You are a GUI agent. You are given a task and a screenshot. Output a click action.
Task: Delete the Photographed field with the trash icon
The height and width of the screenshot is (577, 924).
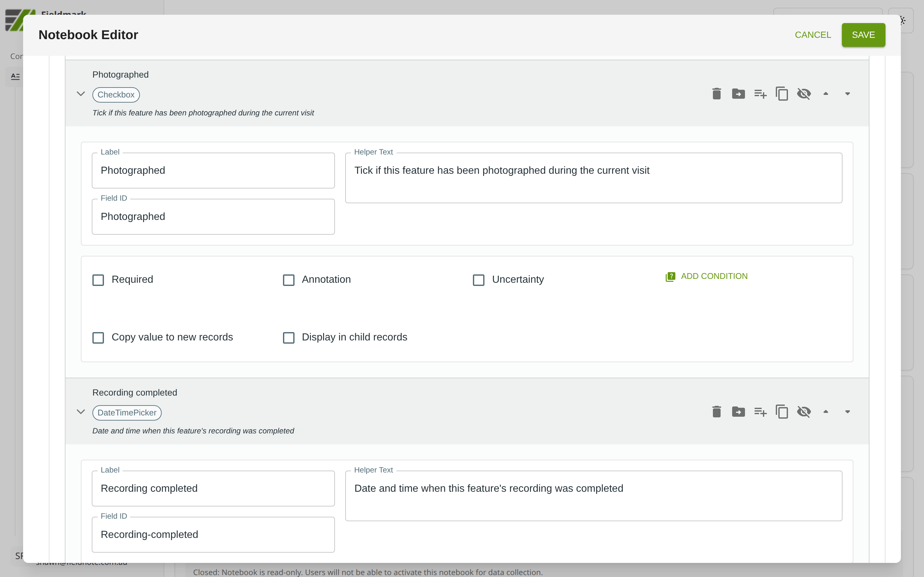(x=716, y=94)
